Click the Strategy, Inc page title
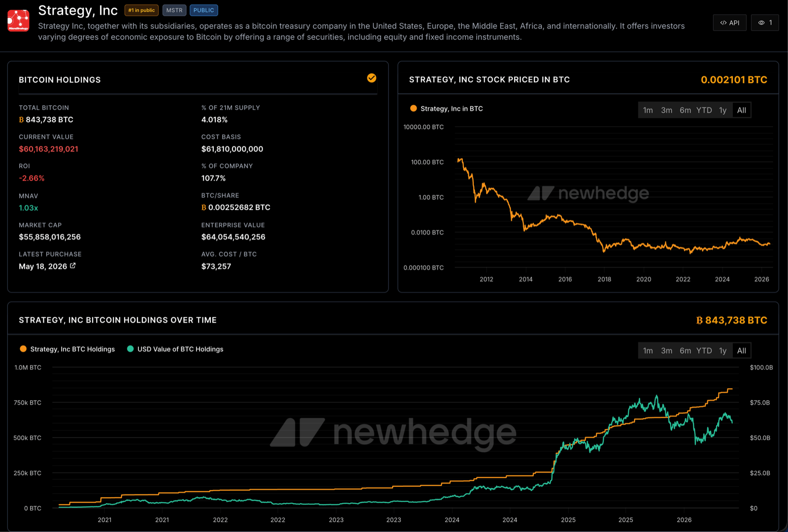Screen dimensions: 788x532 pos(78,10)
